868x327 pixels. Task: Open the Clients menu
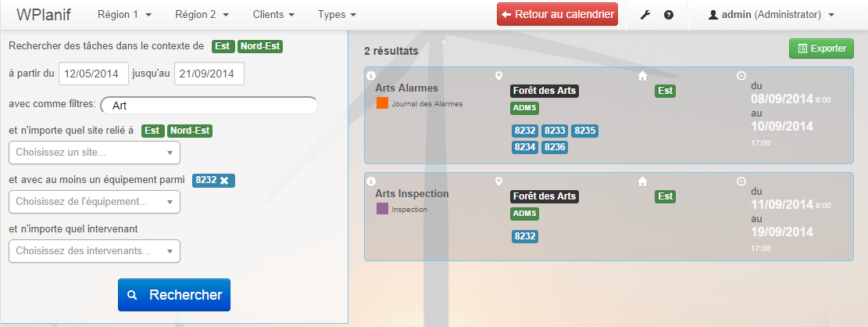point(273,15)
